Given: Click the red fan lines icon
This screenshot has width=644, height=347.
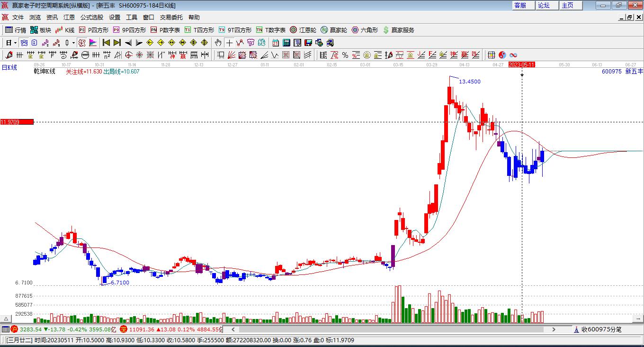Looking at the screenshot, I should tap(232, 55).
